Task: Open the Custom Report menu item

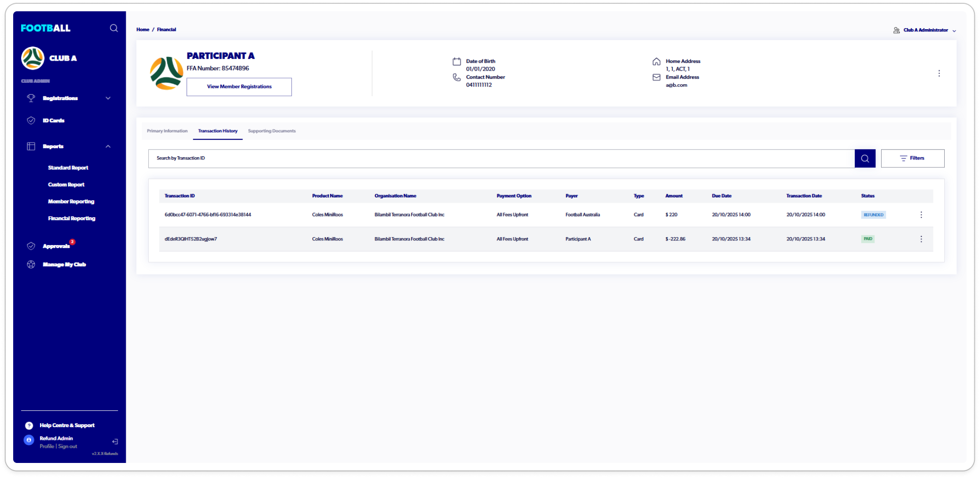Action: (x=66, y=185)
